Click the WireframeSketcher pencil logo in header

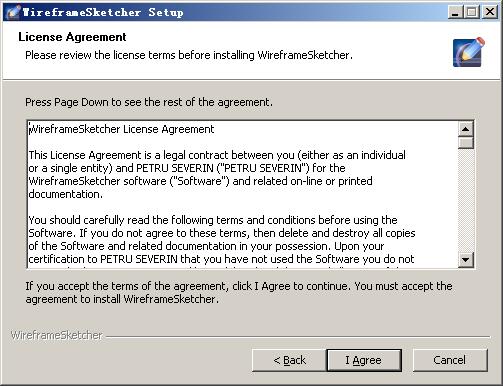tap(468, 52)
